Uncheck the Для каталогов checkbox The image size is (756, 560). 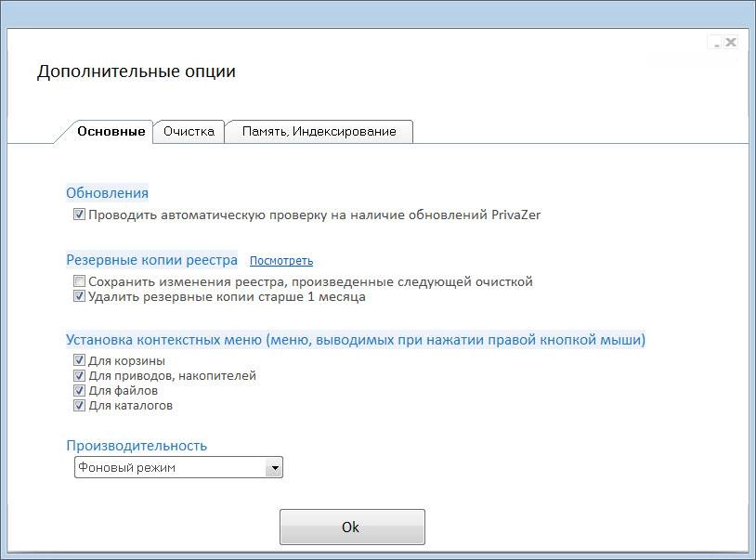click(80, 405)
